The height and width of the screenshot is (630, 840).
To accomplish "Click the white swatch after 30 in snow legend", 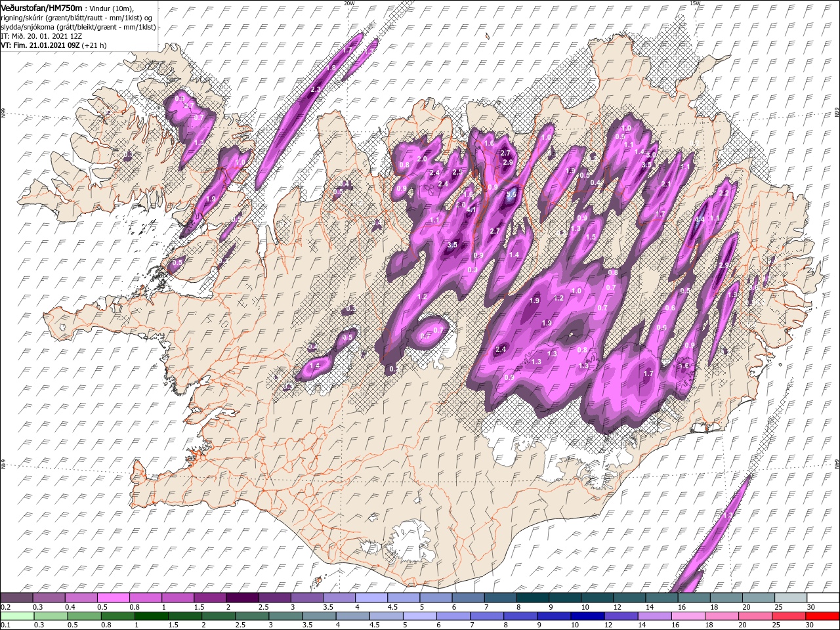I will (823, 598).
